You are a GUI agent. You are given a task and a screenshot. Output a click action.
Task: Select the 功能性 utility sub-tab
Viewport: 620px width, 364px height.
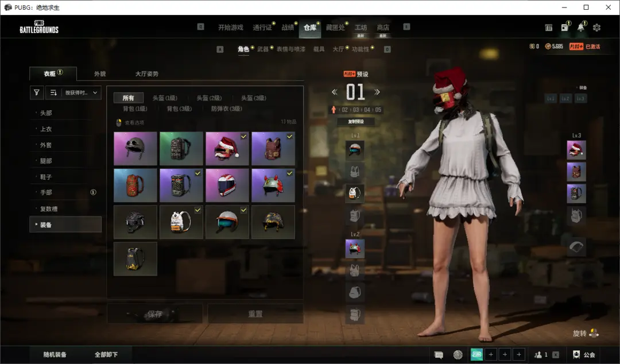click(361, 49)
